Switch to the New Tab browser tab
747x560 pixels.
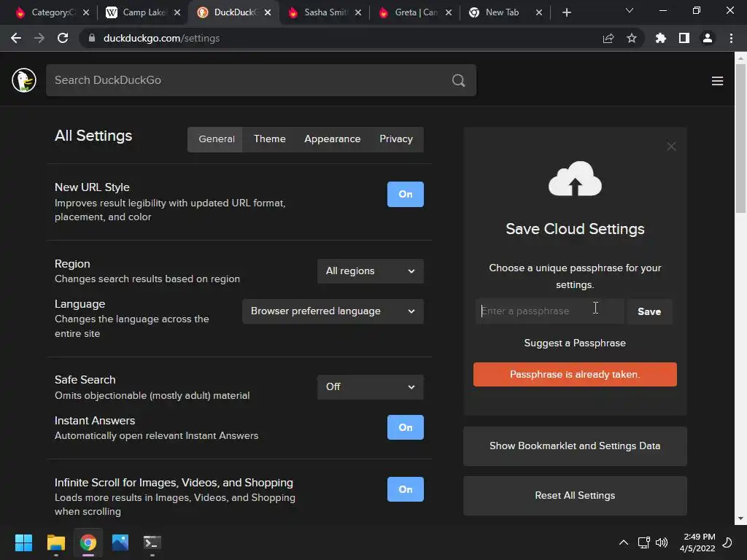tap(499, 12)
